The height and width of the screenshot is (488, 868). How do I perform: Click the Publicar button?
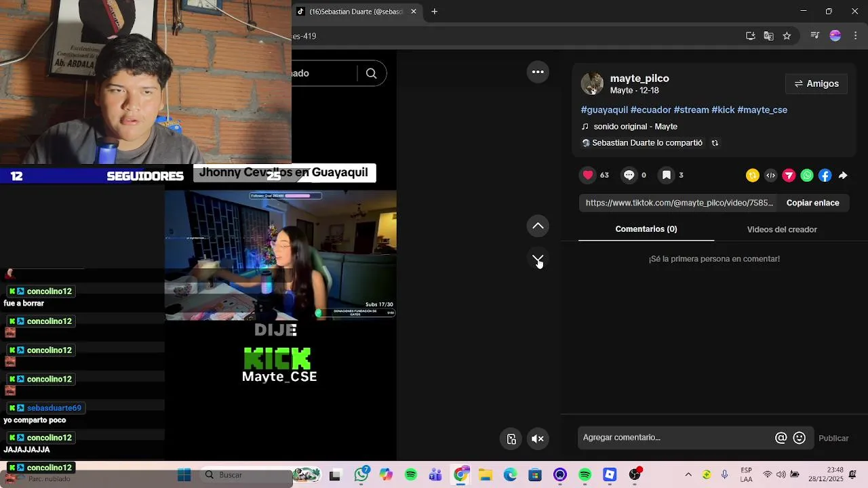click(833, 439)
